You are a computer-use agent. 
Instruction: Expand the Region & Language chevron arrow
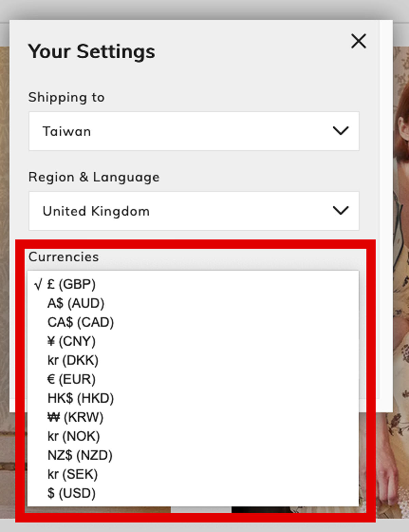340,211
